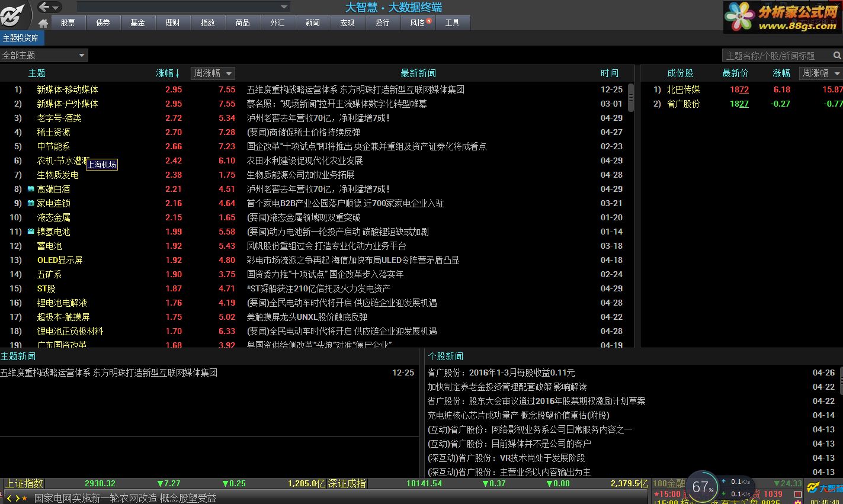Screen dimensions: 843x504
Task: Open the 风控 menu
Action: click(418, 23)
